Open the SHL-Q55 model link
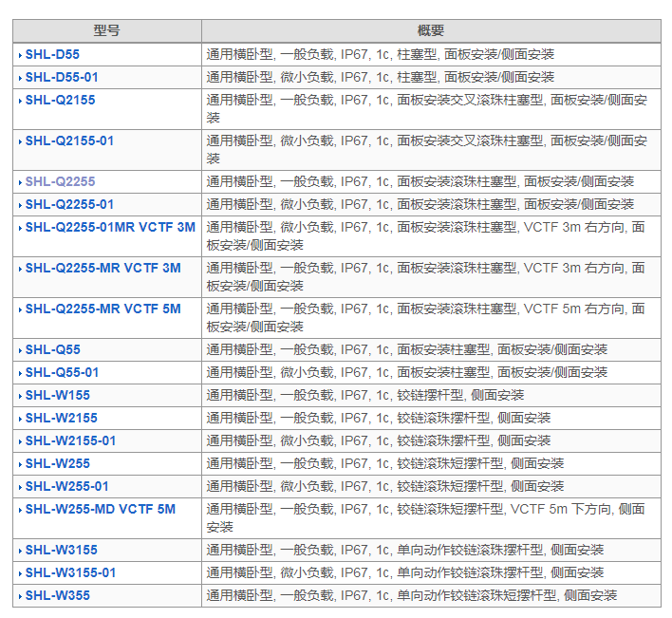This screenshot has width=672, height=618. [53, 349]
